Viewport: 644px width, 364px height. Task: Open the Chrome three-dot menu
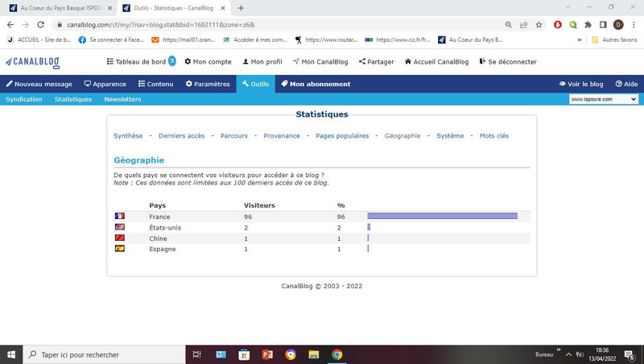coord(634,25)
